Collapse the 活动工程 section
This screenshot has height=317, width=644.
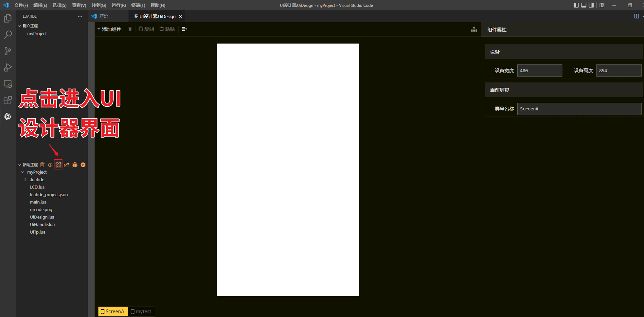[x=19, y=165]
